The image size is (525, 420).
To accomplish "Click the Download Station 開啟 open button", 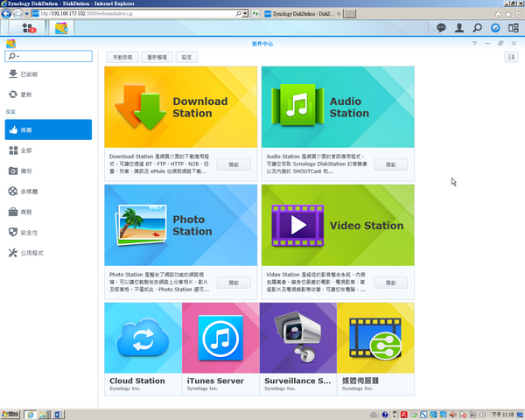I will 233,164.
